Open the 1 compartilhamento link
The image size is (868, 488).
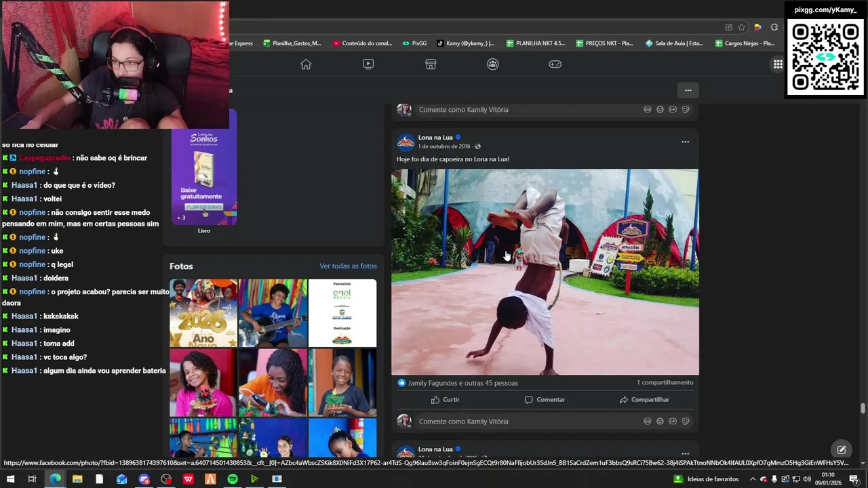click(665, 382)
